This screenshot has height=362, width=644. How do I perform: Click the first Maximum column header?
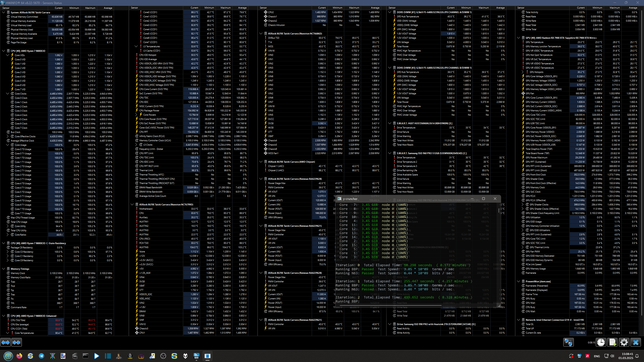pyautogui.click(x=90, y=8)
